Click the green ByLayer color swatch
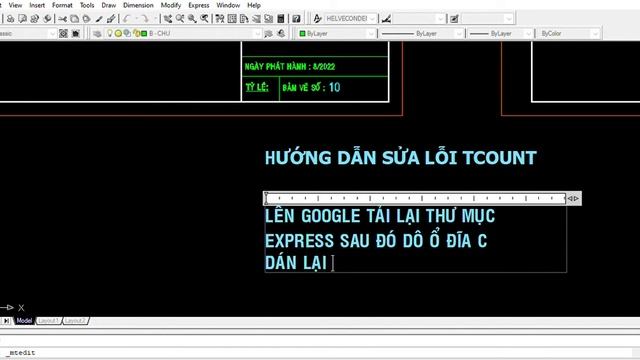640x360 pixels. [x=302, y=33]
